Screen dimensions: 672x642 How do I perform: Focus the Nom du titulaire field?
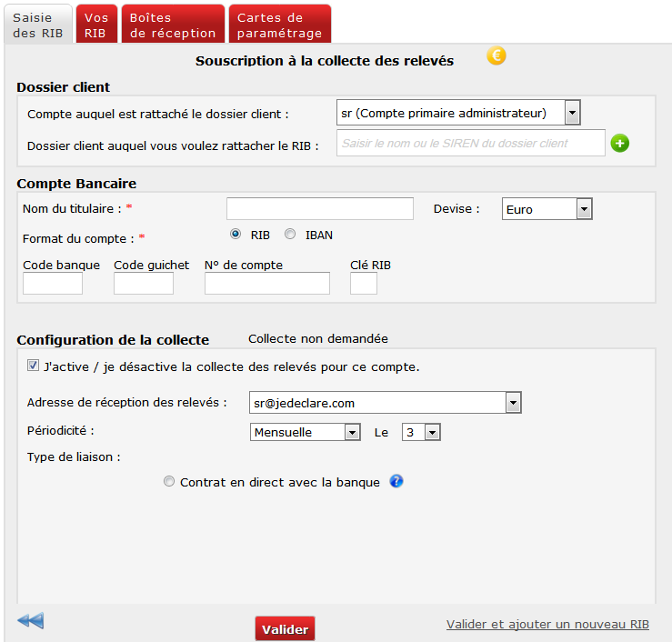(320, 209)
